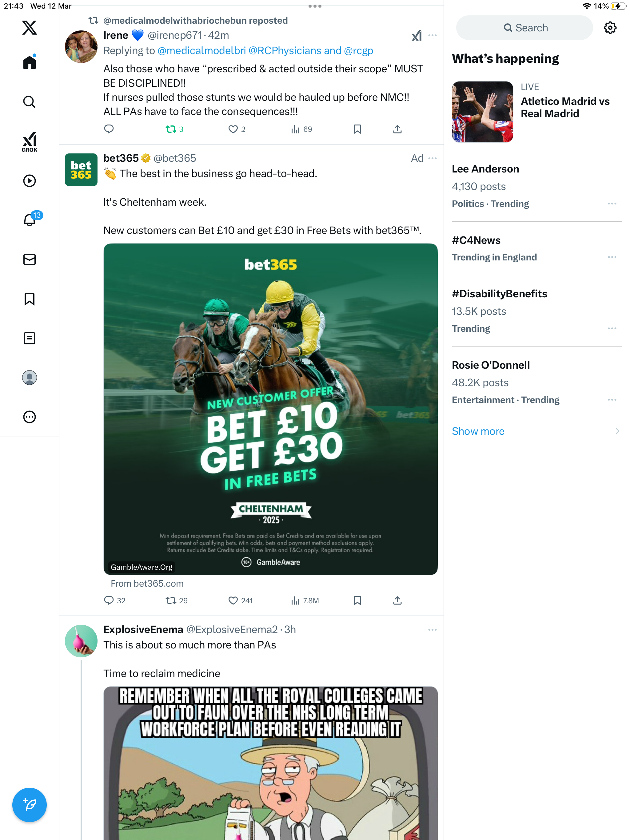
Task: Tap the compose post floating button
Action: point(29,805)
